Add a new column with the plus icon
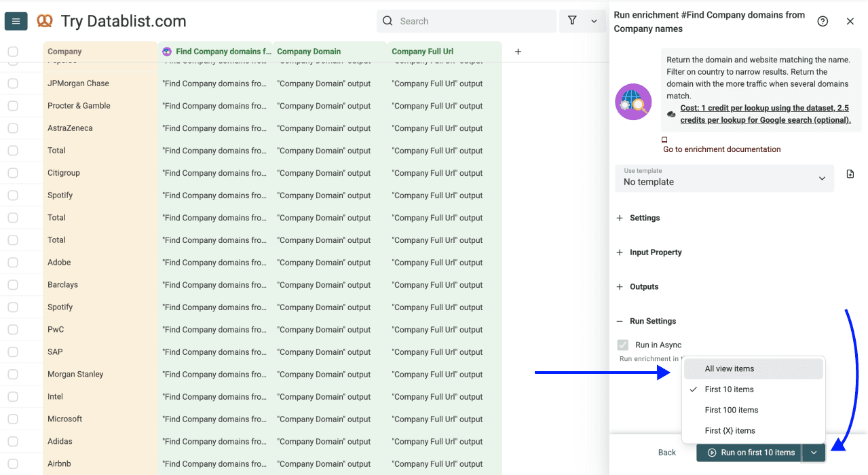Image resolution: width=868 pixels, height=475 pixels. [518, 51]
